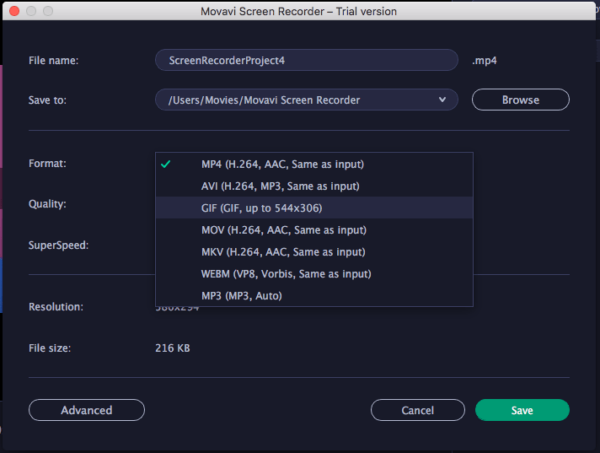Cancel the export dialog
The width and height of the screenshot is (600, 453).
click(x=417, y=410)
